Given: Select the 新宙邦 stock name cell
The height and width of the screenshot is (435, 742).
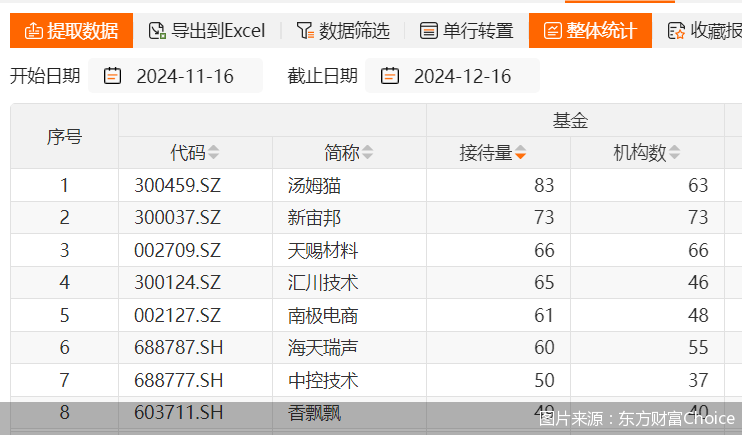Looking at the screenshot, I should point(314,217).
